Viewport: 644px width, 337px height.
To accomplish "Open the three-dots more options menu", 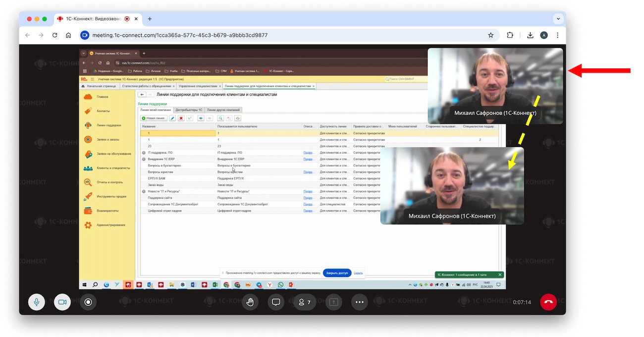I will coord(360,302).
